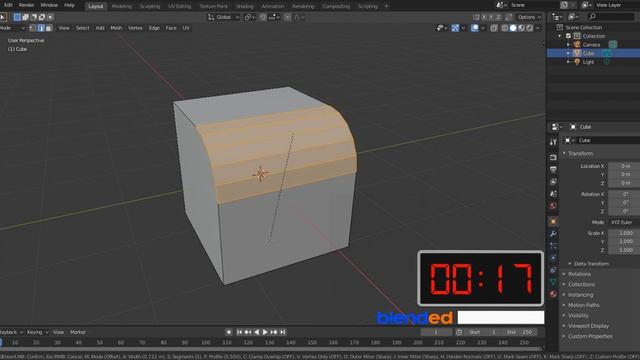Click the End frame 250 field

520,332
